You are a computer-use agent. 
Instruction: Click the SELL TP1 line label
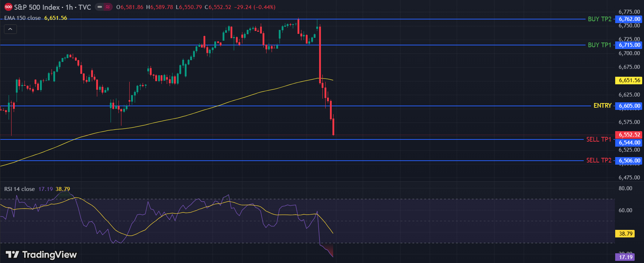[x=599, y=139]
